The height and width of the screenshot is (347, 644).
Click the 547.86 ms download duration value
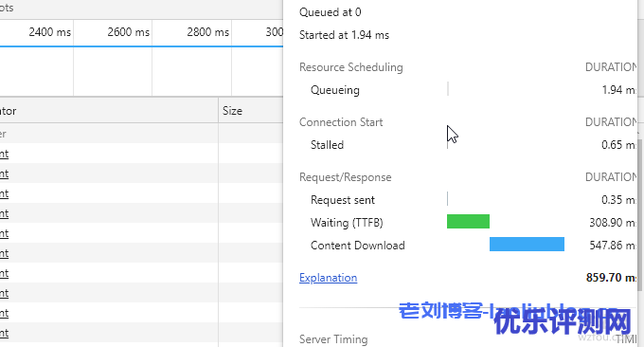[x=613, y=246]
